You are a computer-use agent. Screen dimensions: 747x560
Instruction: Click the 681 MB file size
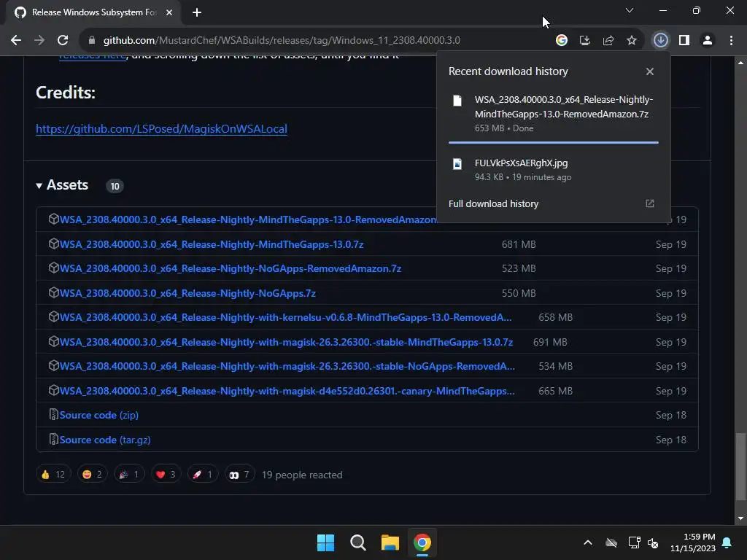[x=519, y=244]
